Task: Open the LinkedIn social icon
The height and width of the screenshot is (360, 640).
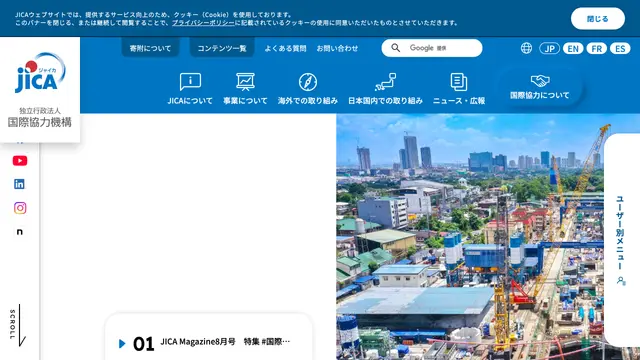Action: click(19, 184)
